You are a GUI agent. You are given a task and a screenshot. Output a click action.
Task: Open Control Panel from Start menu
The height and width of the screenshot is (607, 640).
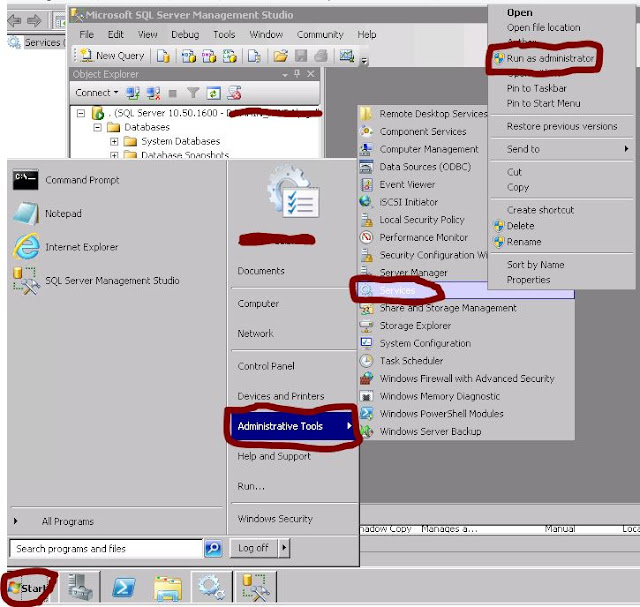266,367
